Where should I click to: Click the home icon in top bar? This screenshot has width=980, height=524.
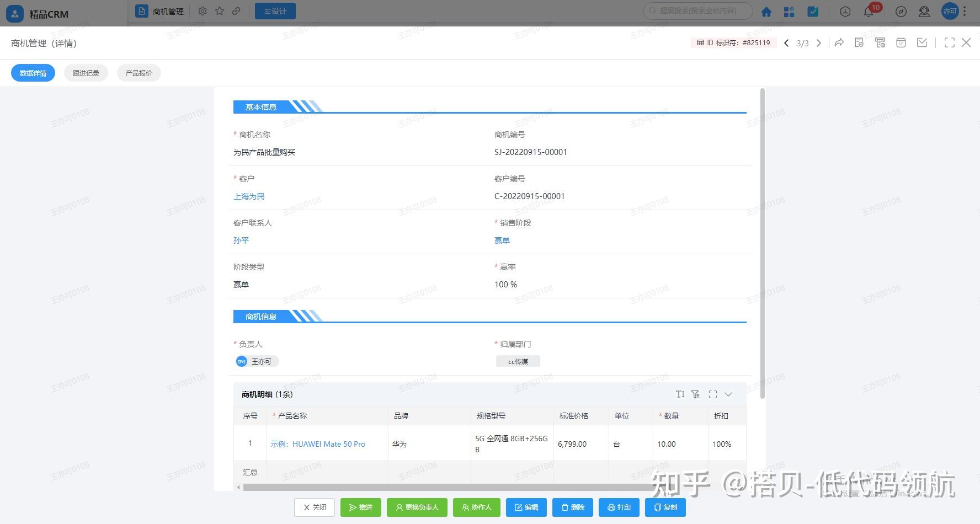(x=766, y=11)
